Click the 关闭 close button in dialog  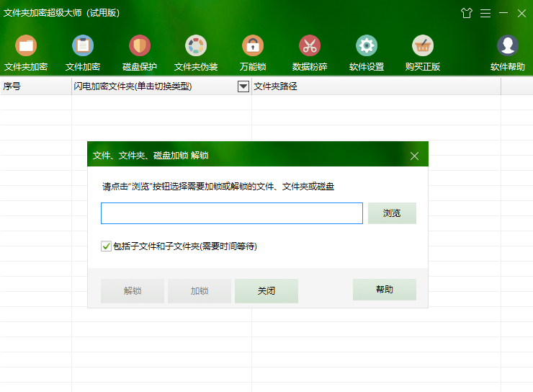[266, 291]
